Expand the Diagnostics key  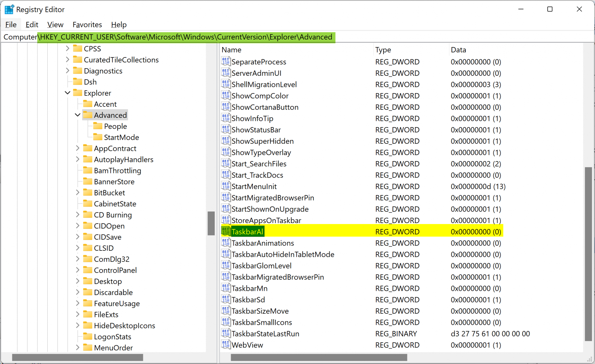pos(67,71)
